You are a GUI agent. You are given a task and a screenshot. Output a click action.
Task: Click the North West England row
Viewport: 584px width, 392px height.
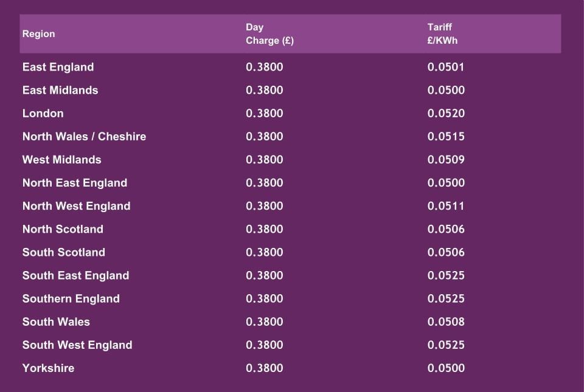tap(77, 206)
